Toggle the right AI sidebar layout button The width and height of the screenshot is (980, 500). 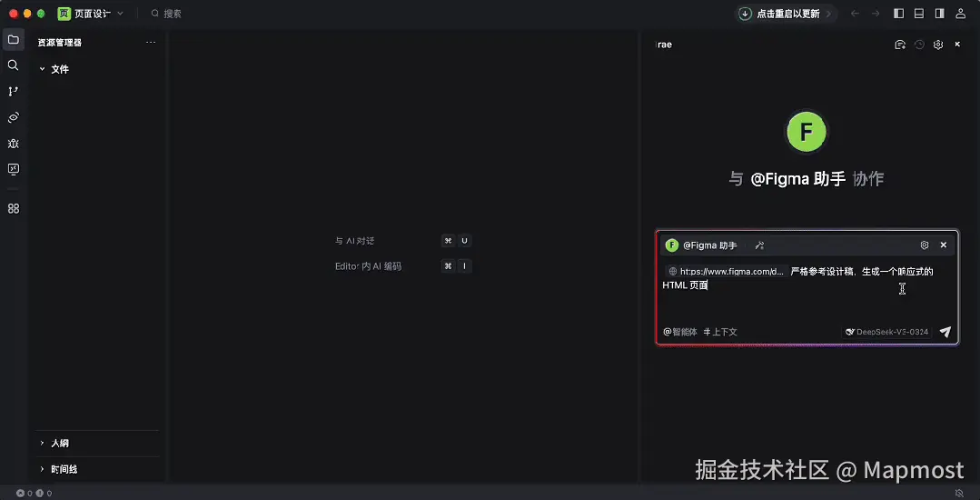tap(939, 13)
